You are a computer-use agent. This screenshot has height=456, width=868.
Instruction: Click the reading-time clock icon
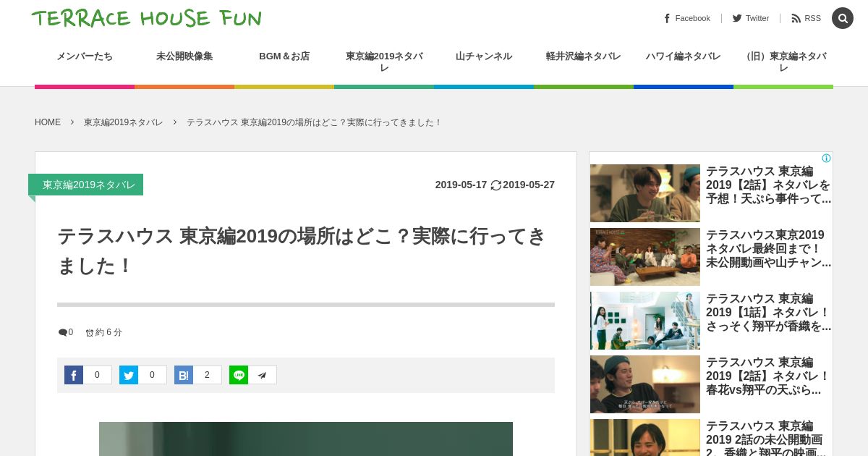pos(90,333)
